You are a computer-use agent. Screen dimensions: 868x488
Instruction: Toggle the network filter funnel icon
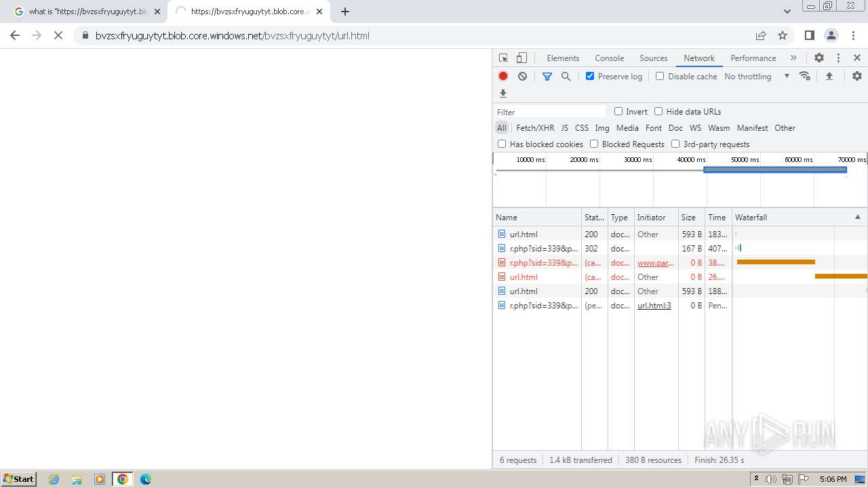(547, 77)
